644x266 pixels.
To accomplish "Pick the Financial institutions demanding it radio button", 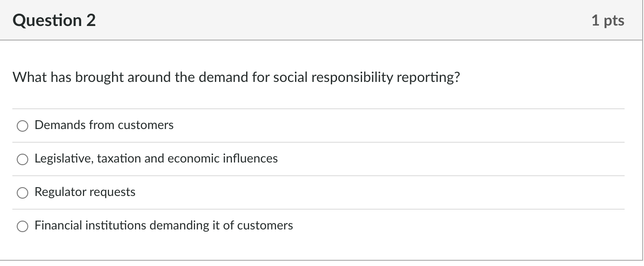I will pos(22,227).
